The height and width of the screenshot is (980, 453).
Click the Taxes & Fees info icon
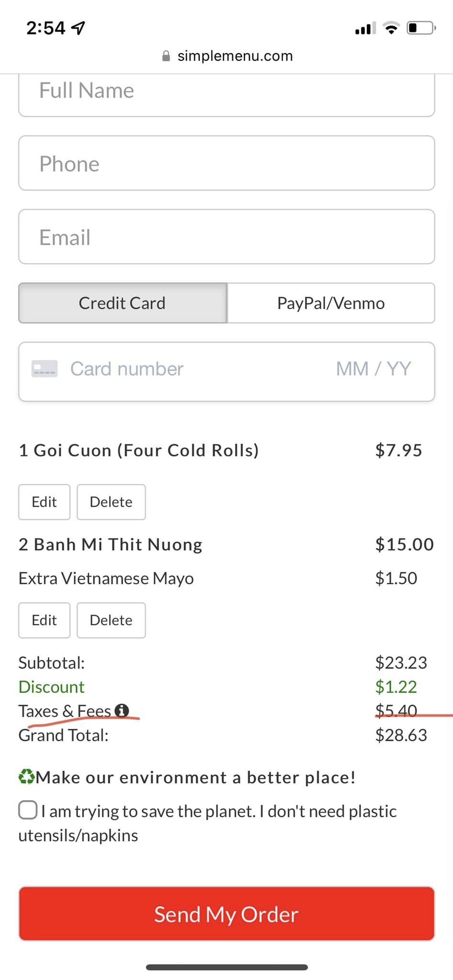(122, 711)
